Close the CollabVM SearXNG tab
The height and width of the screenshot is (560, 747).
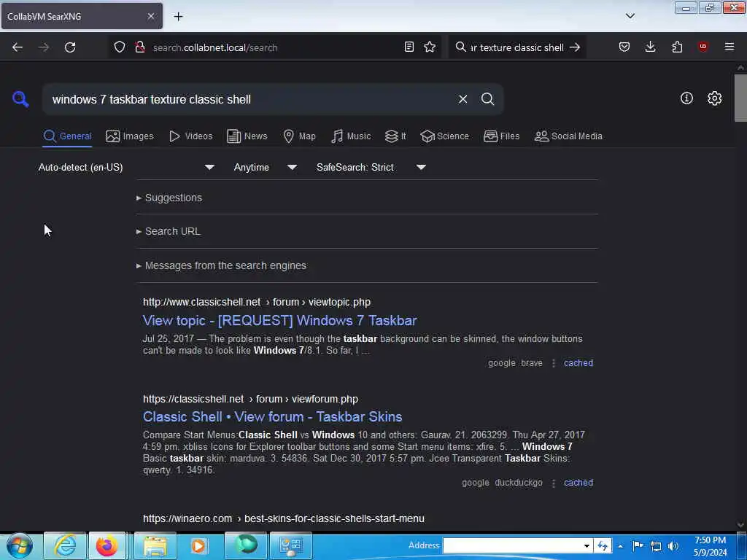(150, 16)
